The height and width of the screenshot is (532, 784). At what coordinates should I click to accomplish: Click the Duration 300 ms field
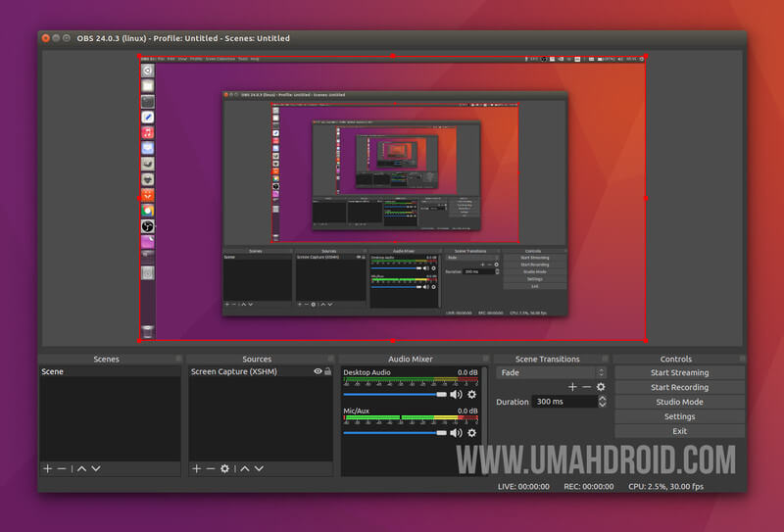[565, 402]
